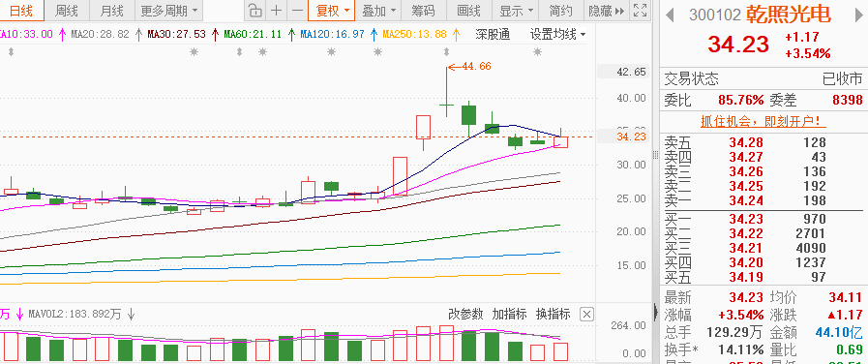Click 换指标 to change the indicator

[x=553, y=314]
